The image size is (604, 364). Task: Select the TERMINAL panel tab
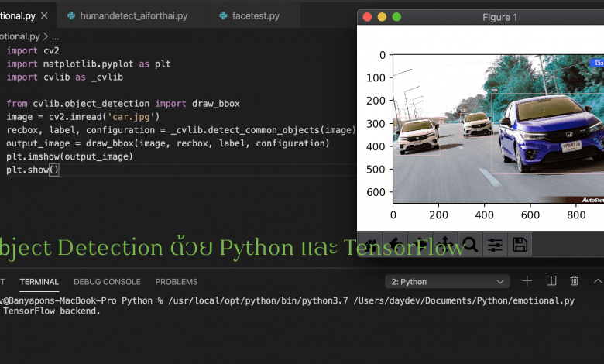(x=39, y=282)
